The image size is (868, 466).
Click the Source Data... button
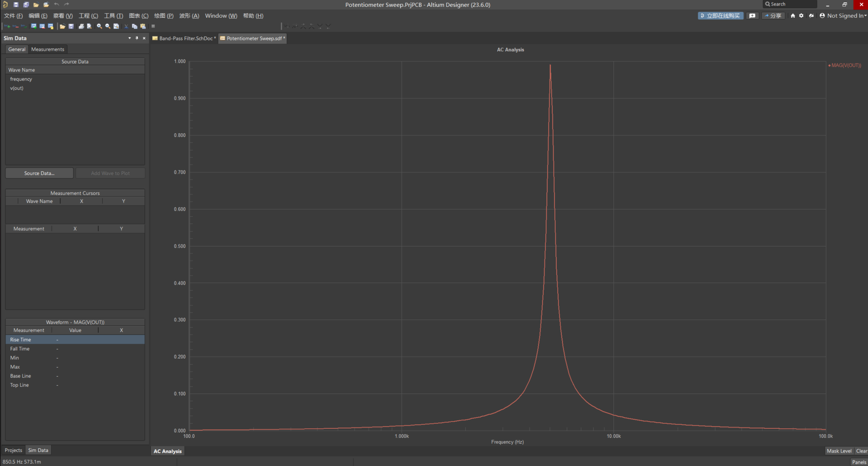[x=39, y=173]
